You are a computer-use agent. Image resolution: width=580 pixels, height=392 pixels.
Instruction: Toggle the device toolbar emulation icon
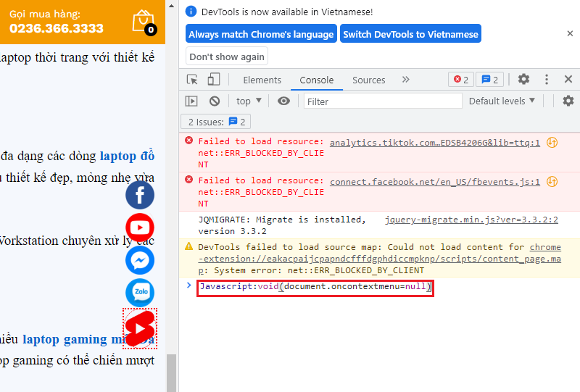[213, 80]
